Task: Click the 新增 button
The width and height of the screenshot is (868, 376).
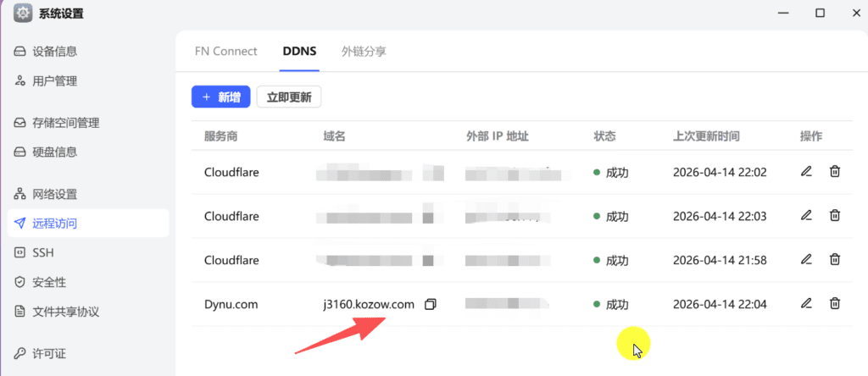Action: [x=221, y=97]
